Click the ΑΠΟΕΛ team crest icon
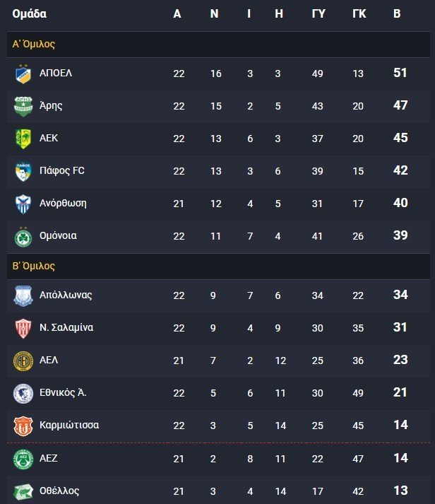The width and height of the screenshot is (435, 504). click(x=23, y=74)
